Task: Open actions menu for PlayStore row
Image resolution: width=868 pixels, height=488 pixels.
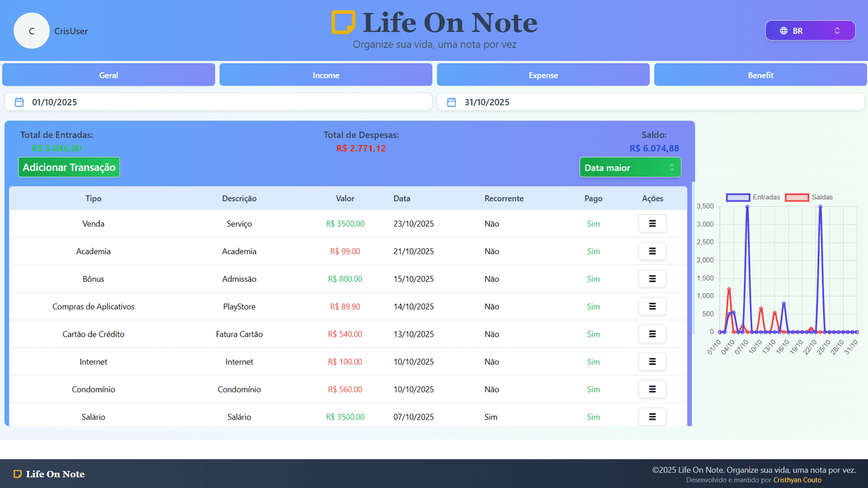Action: [x=652, y=306]
